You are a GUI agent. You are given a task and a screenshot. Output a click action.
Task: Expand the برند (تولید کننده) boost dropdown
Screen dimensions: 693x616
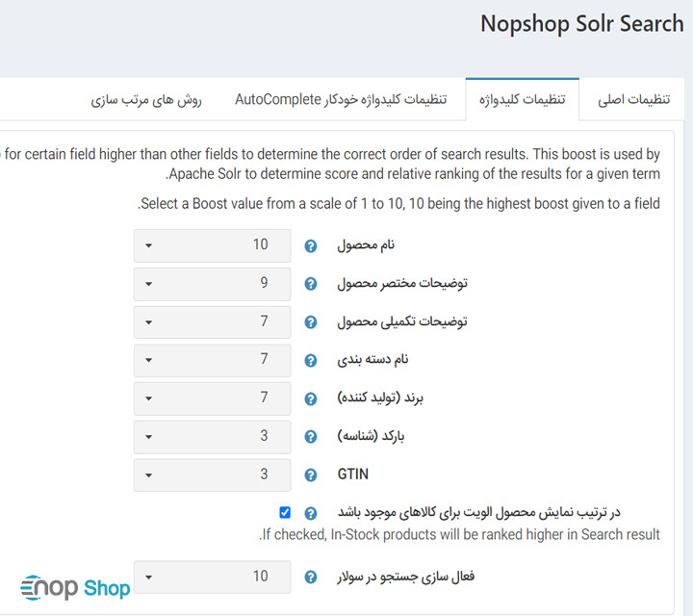pyautogui.click(x=212, y=398)
